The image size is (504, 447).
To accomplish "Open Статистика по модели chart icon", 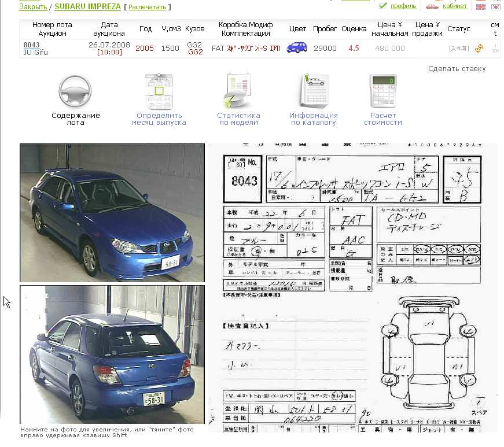I will click(x=238, y=91).
